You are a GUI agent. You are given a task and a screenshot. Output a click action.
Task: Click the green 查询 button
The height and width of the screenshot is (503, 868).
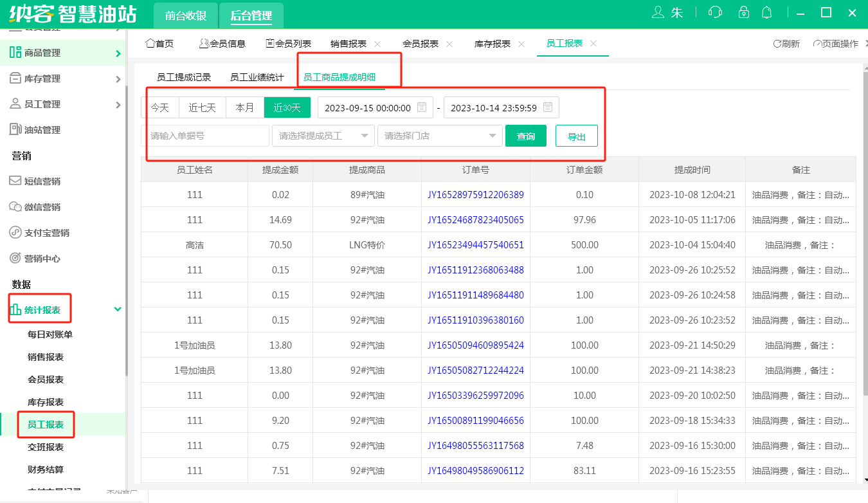point(525,136)
